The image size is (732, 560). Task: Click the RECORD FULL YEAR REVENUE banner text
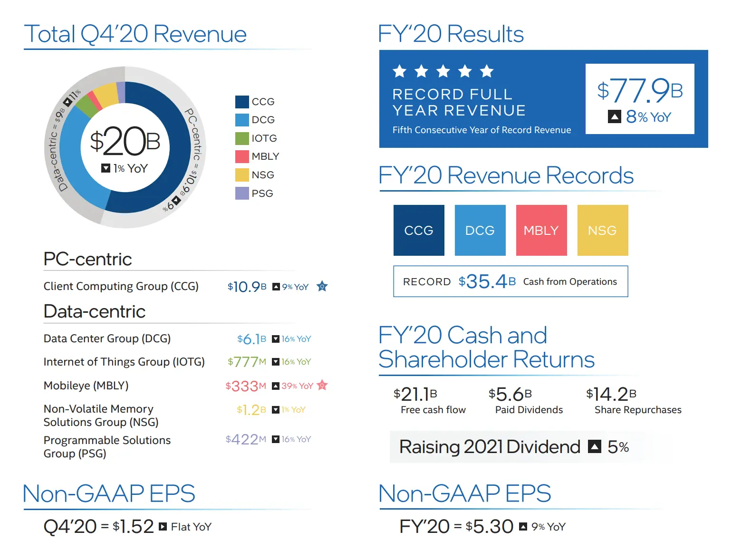tap(459, 102)
